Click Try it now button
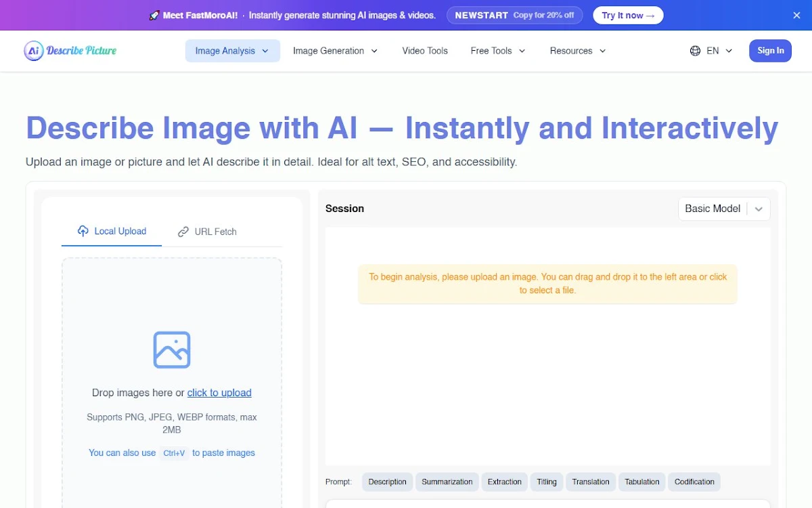The width and height of the screenshot is (812, 508). [x=628, y=15]
